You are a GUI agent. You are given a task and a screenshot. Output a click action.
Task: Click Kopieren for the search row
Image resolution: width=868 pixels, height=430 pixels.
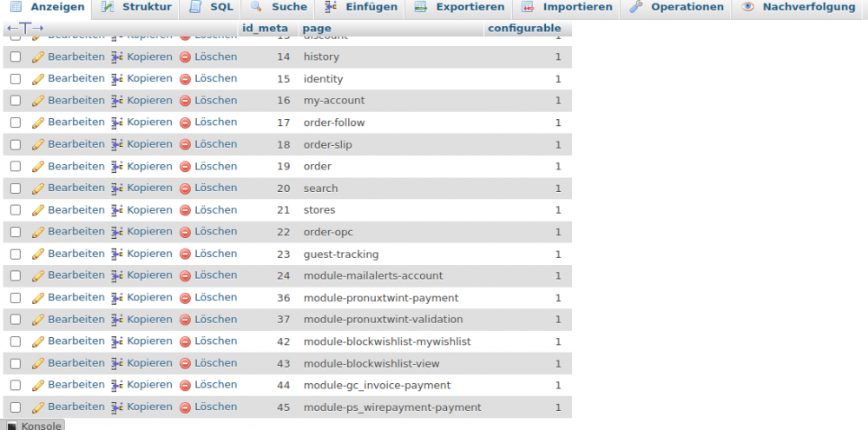(x=149, y=188)
